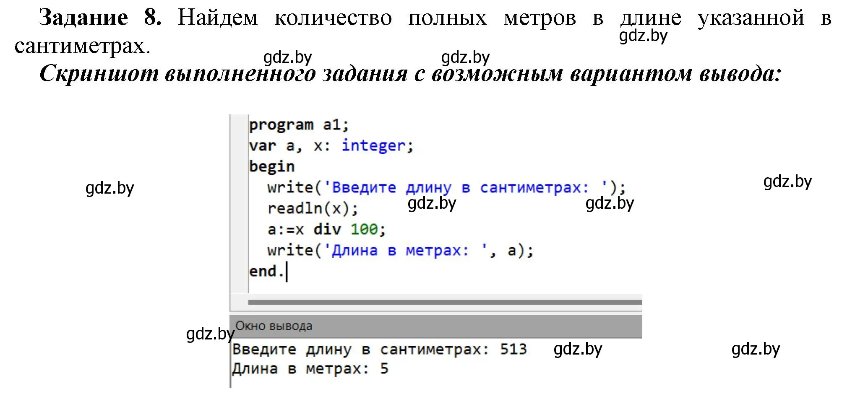The image size is (868, 404).
Task: Click the 'program a1;' code line
Action: pyautogui.click(x=299, y=125)
